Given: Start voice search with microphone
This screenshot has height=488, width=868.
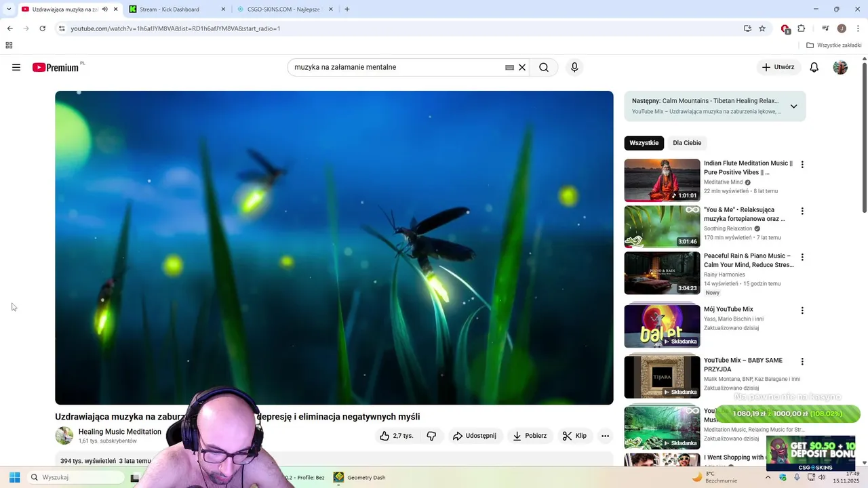Looking at the screenshot, I should pyautogui.click(x=574, y=67).
